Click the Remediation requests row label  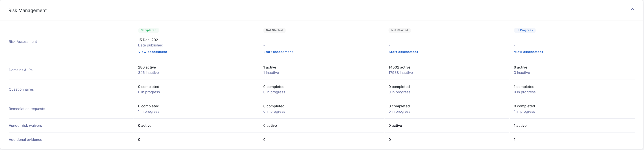point(27,109)
